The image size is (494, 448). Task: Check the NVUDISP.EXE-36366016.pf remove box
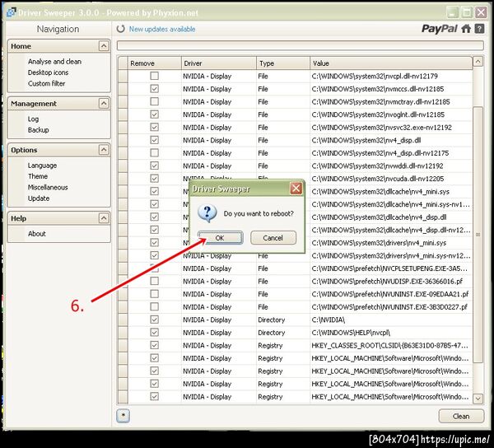point(155,281)
